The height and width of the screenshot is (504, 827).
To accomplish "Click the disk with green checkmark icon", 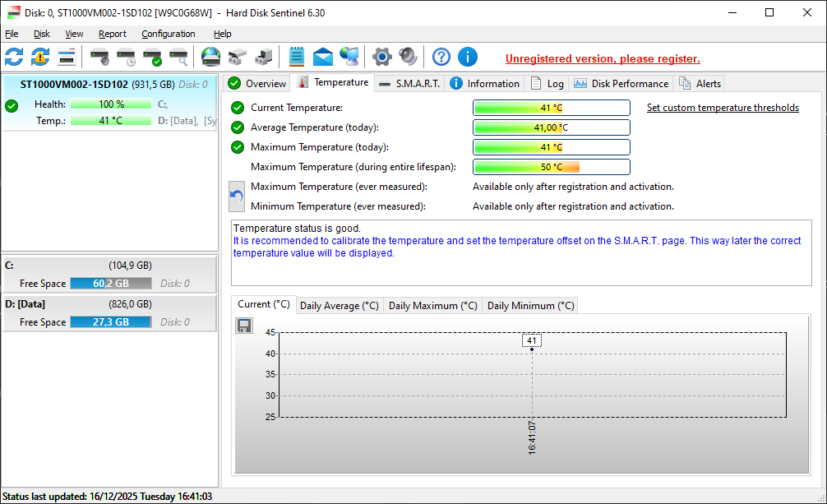I will pos(152,57).
